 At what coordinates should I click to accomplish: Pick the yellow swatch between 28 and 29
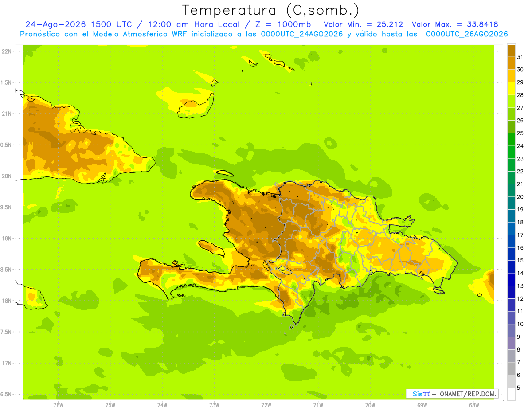[511, 89]
